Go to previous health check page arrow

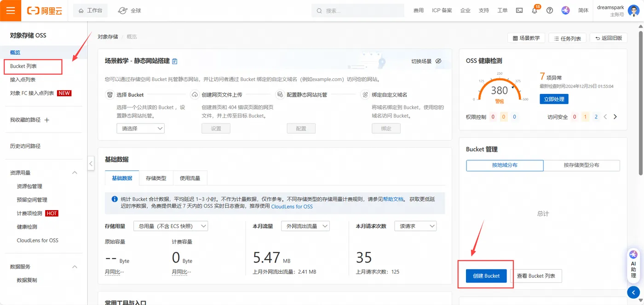[x=605, y=117]
